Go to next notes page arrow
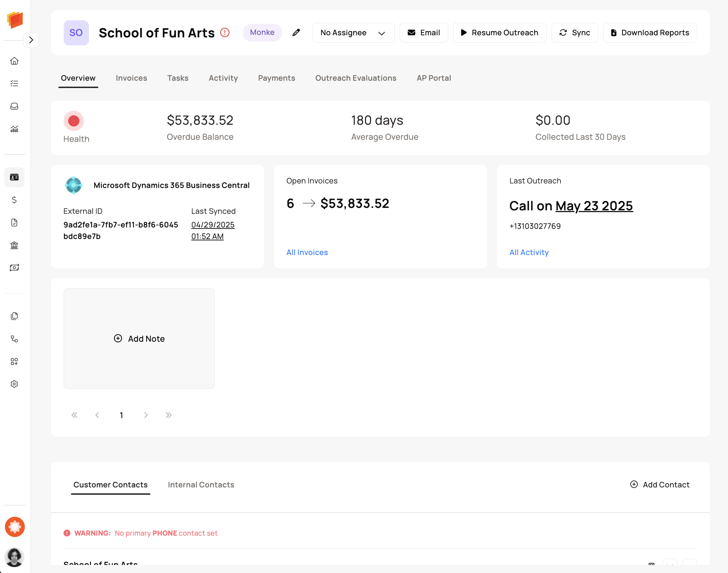Image resolution: width=728 pixels, height=573 pixels. (x=146, y=415)
